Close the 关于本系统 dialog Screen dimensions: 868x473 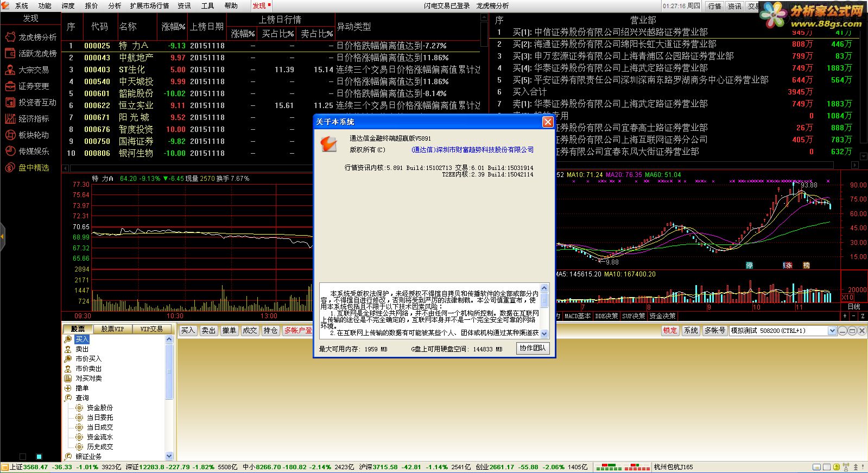coord(548,122)
